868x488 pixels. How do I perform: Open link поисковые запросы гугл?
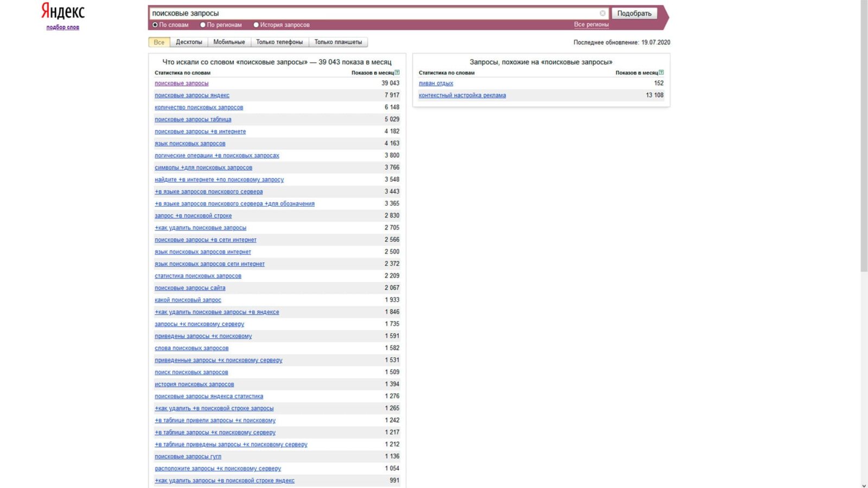[x=188, y=457]
